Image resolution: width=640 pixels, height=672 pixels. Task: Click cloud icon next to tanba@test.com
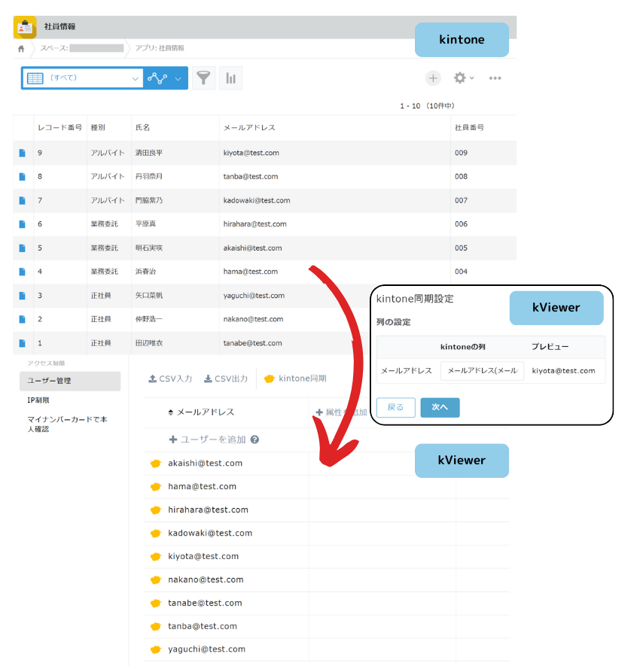(x=156, y=627)
